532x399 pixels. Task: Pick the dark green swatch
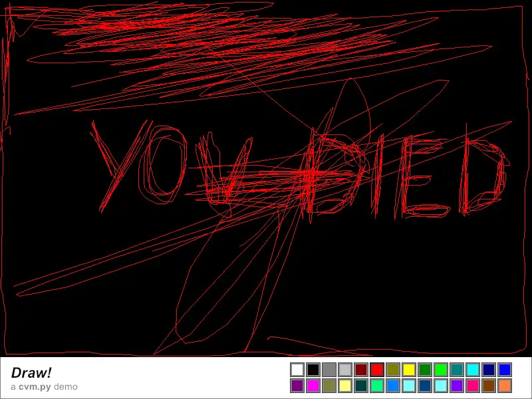tap(425, 370)
